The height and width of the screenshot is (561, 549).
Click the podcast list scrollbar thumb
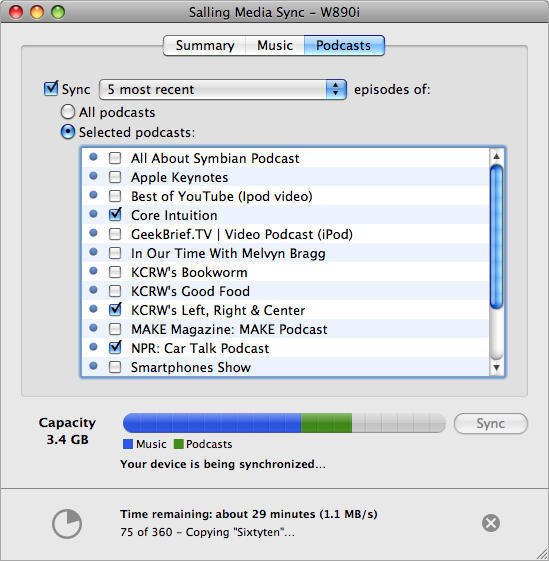(496, 237)
